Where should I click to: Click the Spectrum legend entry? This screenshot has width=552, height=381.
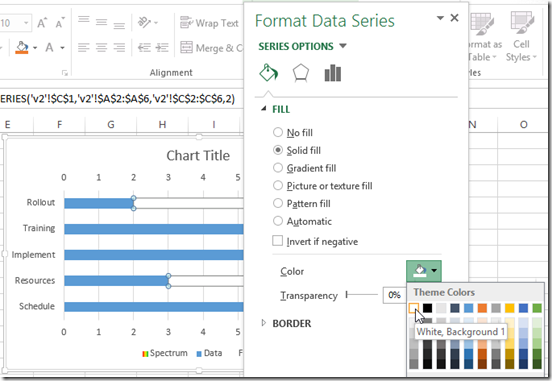pyautogui.click(x=164, y=353)
